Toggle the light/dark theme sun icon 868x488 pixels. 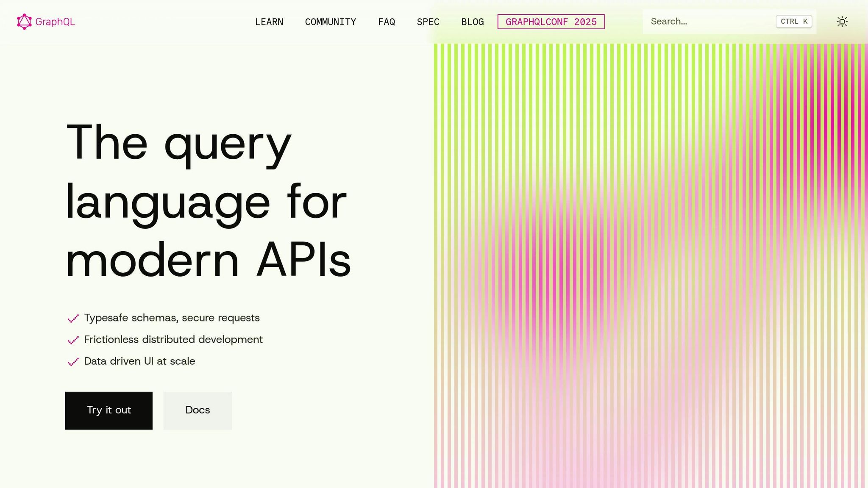click(x=842, y=21)
